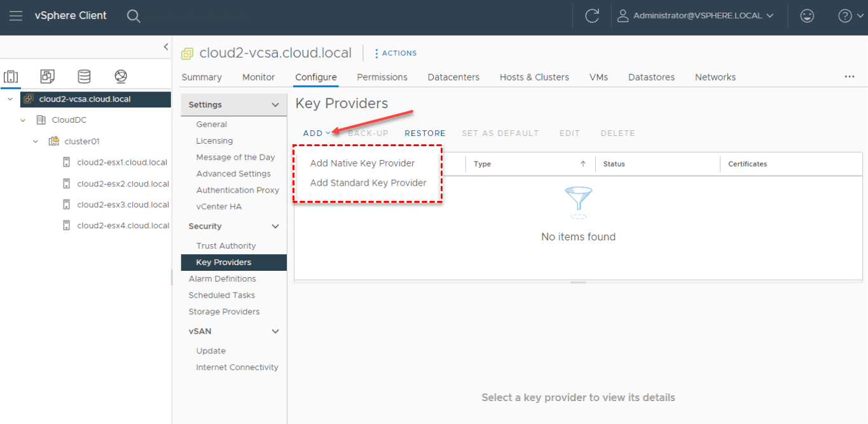868x424 pixels.
Task: Switch to Hosts and Clusters inventory icon
Action: click(11, 77)
